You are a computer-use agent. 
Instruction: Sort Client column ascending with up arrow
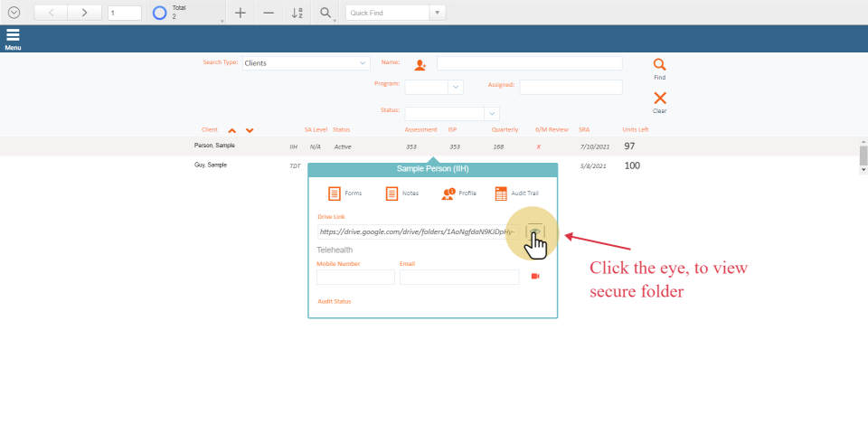coord(232,130)
